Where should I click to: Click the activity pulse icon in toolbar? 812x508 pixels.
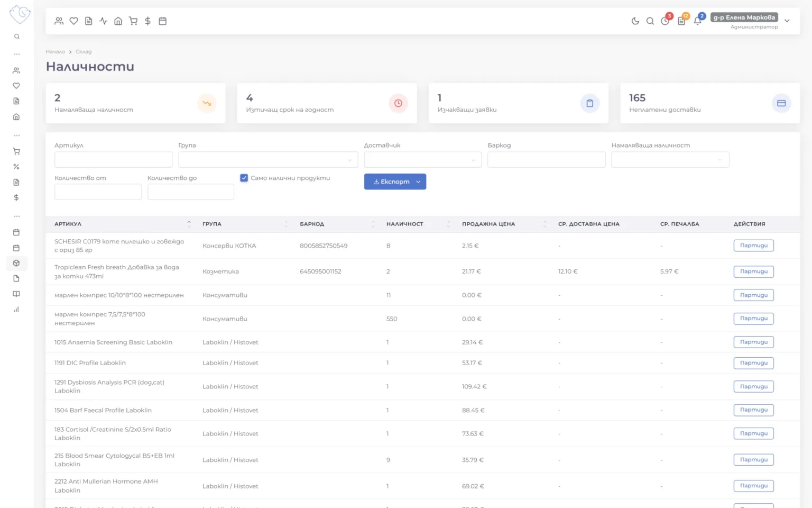click(104, 21)
